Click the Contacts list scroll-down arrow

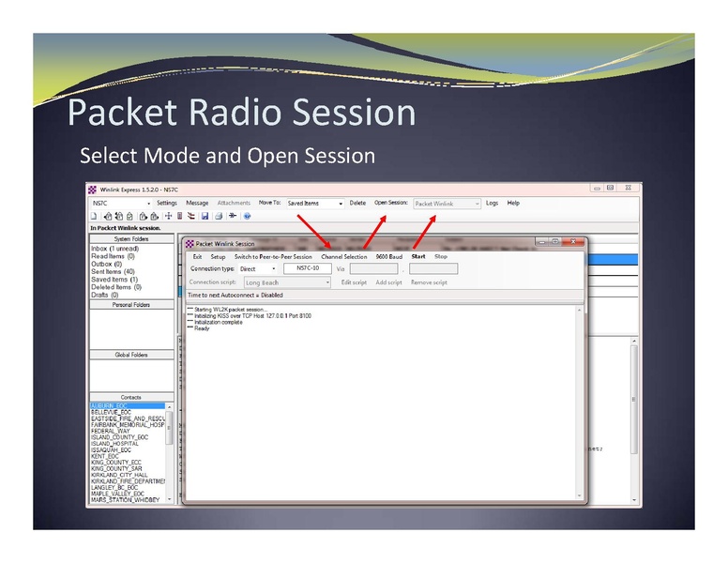coord(169,499)
